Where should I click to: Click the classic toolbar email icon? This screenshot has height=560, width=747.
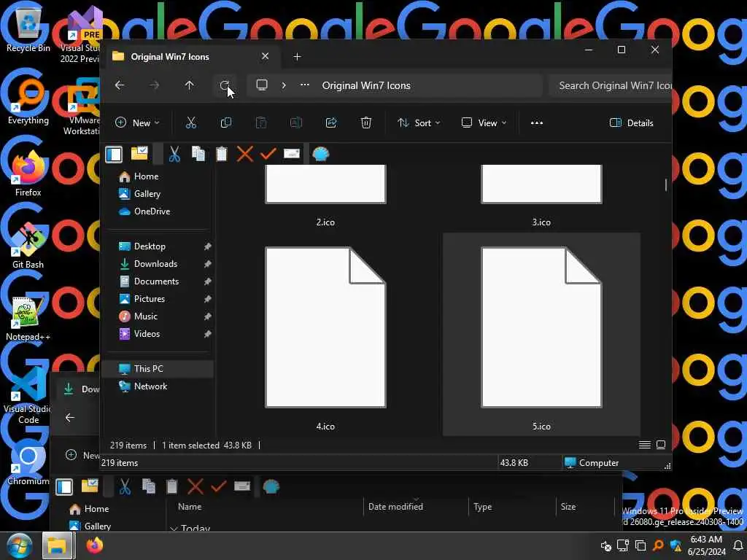[x=292, y=154]
